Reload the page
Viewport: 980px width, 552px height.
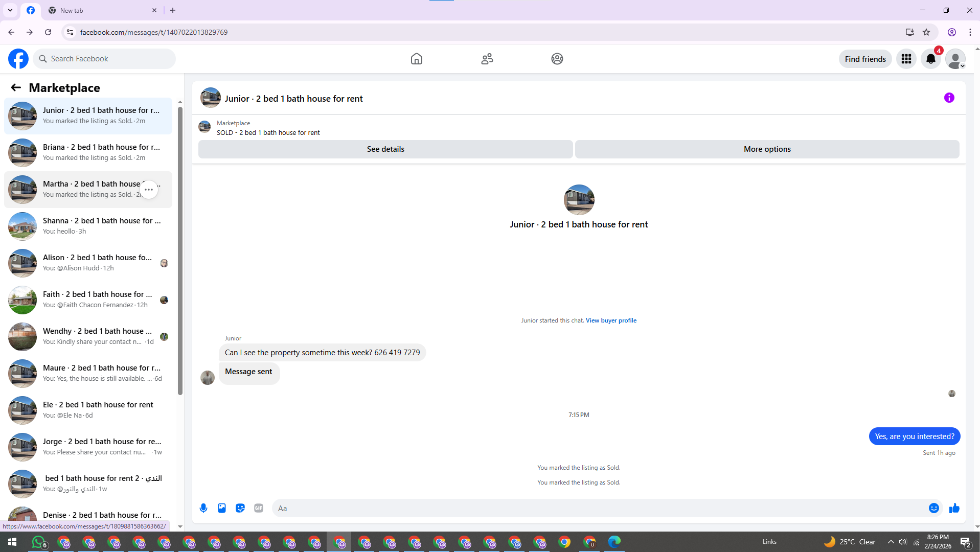click(x=48, y=32)
